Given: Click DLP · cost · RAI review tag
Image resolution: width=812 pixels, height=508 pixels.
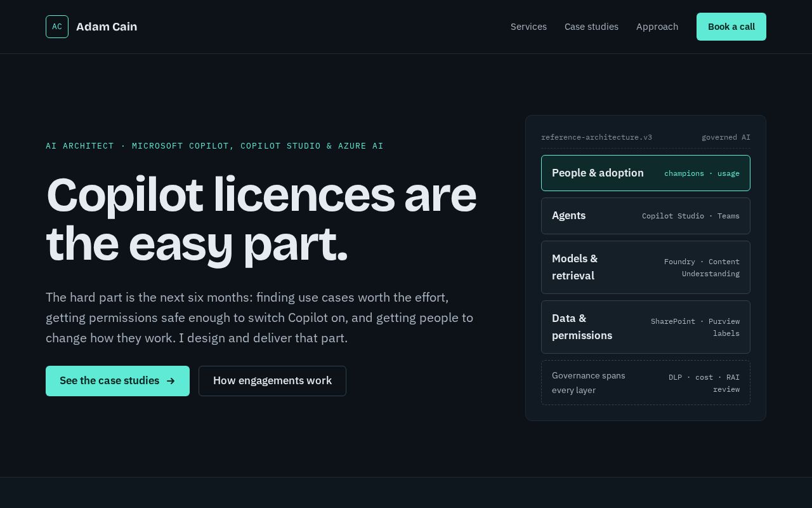Looking at the screenshot, I should (704, 383).
